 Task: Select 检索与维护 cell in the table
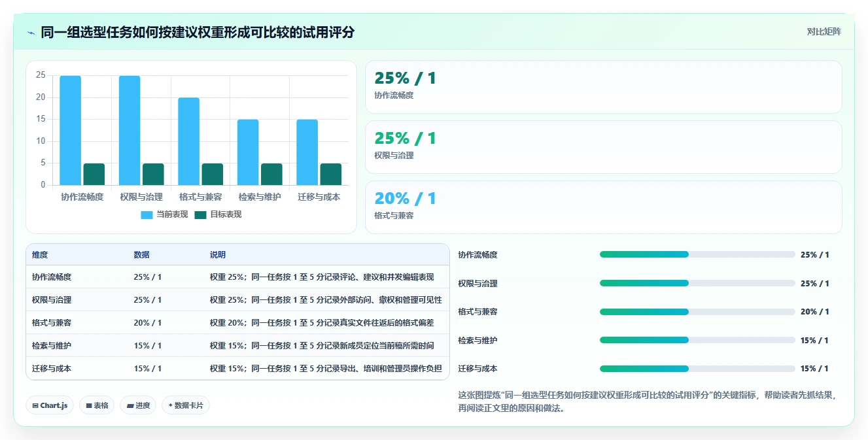[x=52, y=346]
